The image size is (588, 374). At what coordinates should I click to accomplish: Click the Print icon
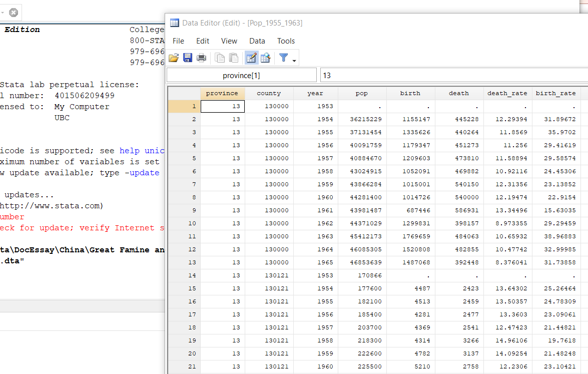tap(202, 58)
